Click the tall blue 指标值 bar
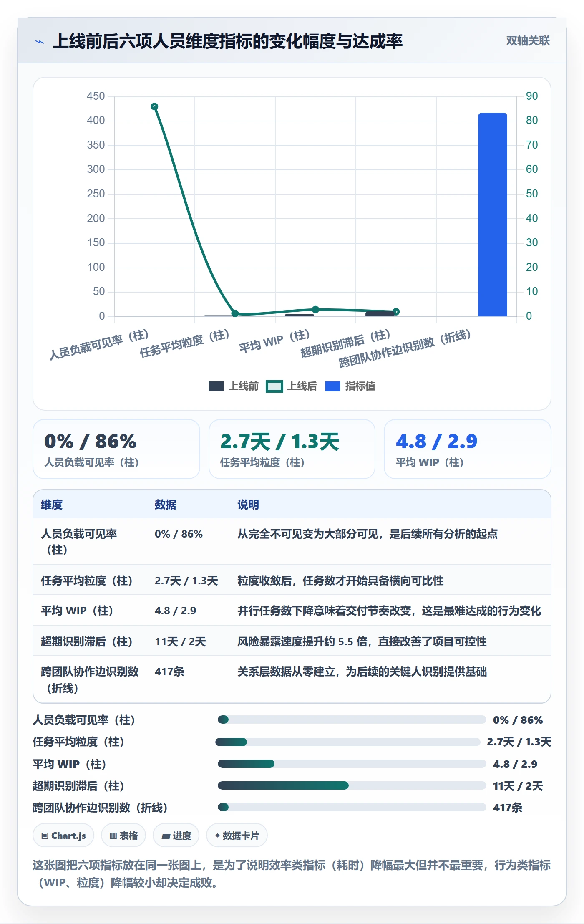584x924 pixels. click(493, 215)
